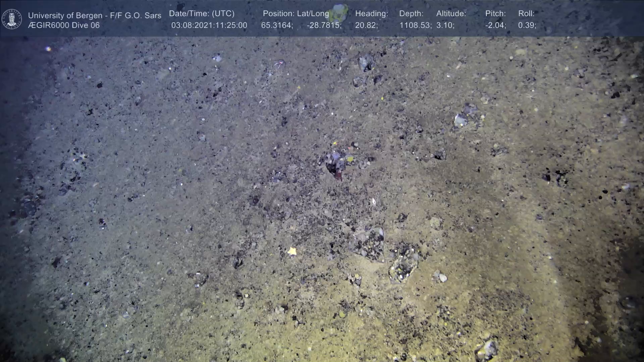This screenshot has height=362, width=644.
Task: Click the University of Bergen logo
Action: point(12,19)
